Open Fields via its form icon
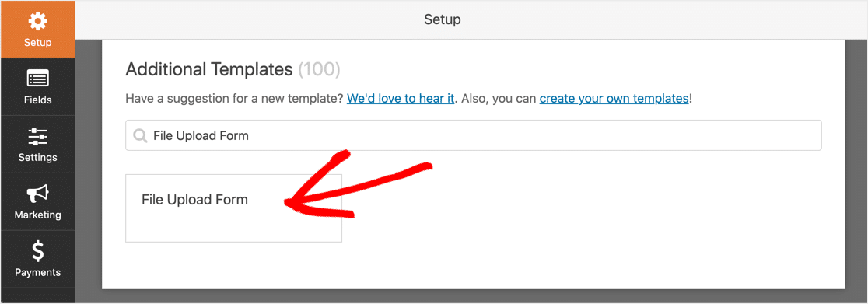The image size is (868, 304). click(37, 79)
